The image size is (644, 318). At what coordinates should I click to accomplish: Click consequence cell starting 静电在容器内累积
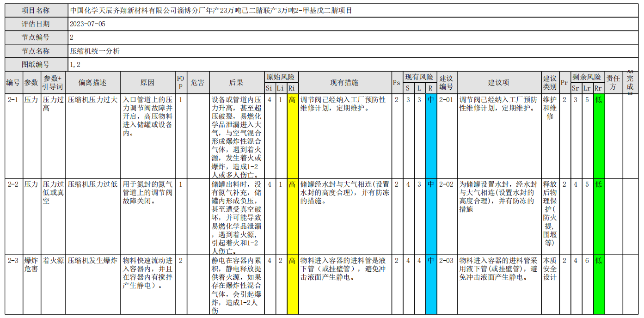(236, 284)
